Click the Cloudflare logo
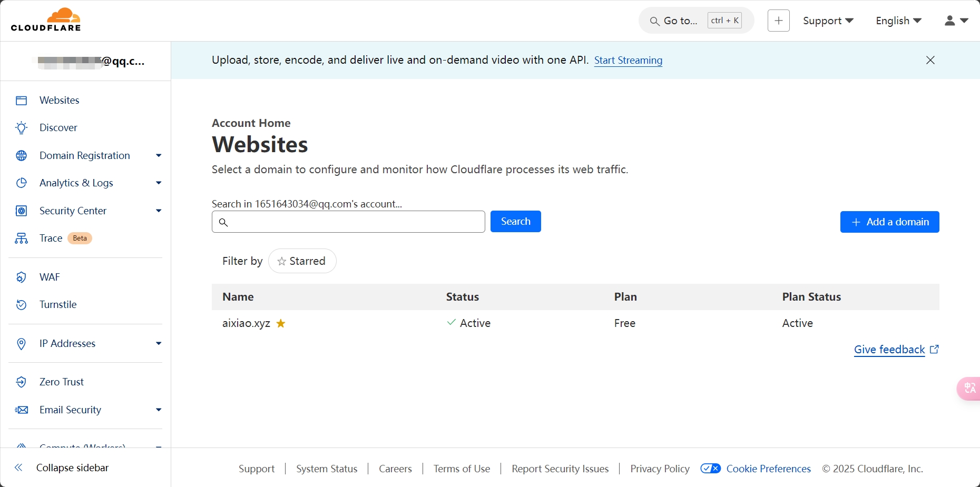 coord(46,20)
